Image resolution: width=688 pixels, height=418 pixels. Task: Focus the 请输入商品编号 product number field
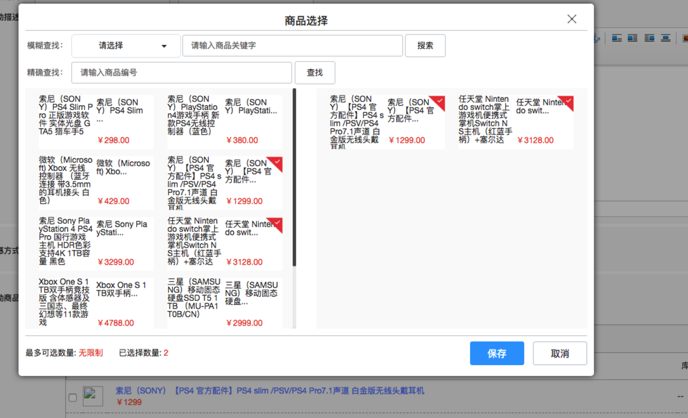(x=182, y=72)
